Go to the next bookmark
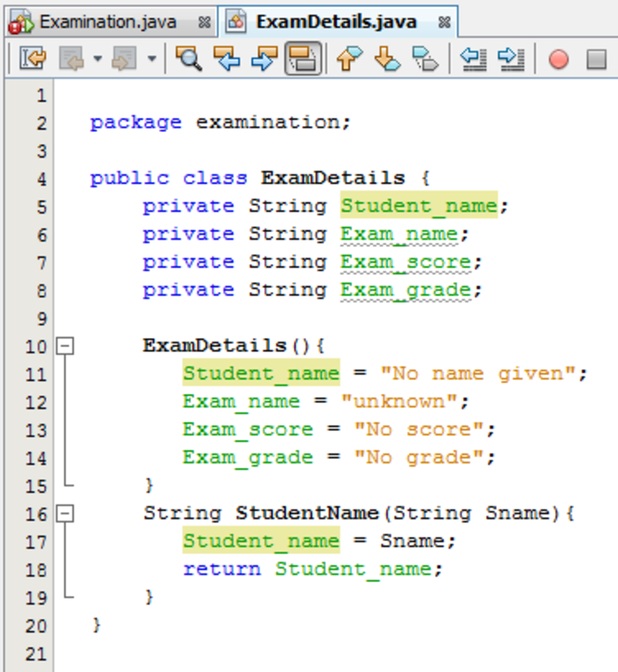This screenshot has width=618, height=672. [x=387, y=58]
